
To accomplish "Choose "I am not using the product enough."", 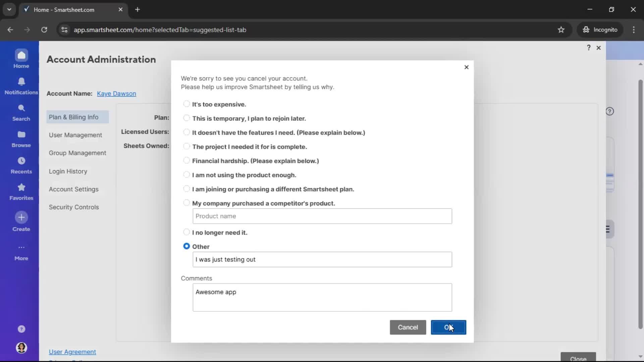I will coord(186,175).
